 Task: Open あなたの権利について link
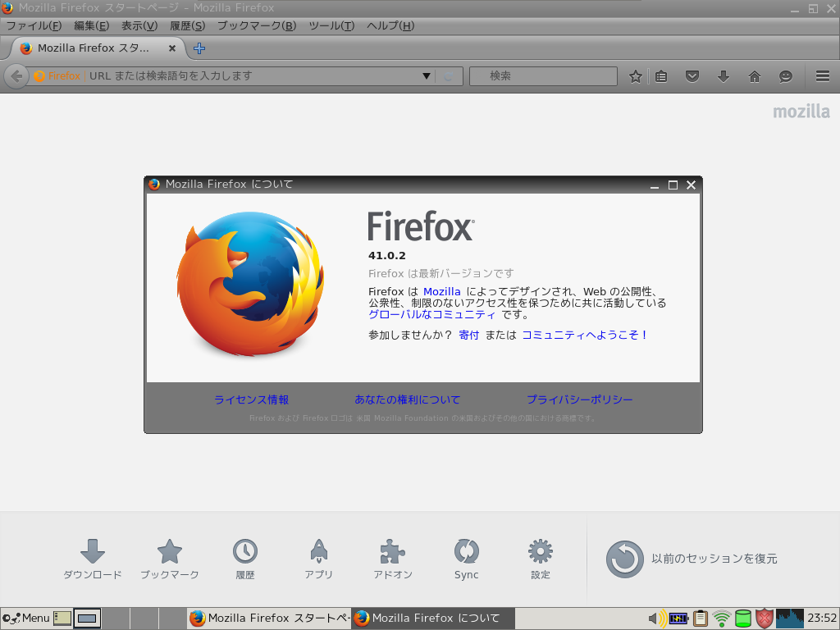tap(407, 399)
